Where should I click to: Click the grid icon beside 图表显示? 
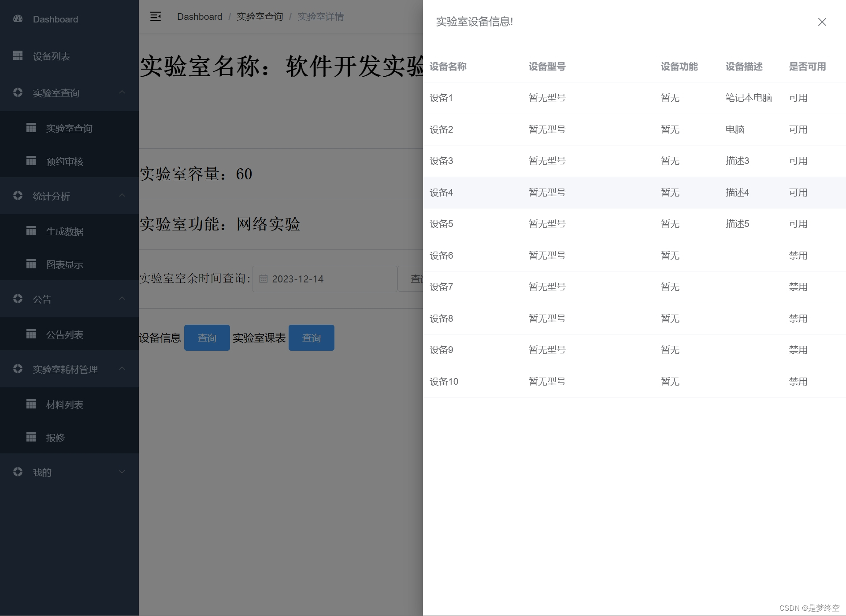click(x=31, y=264)
